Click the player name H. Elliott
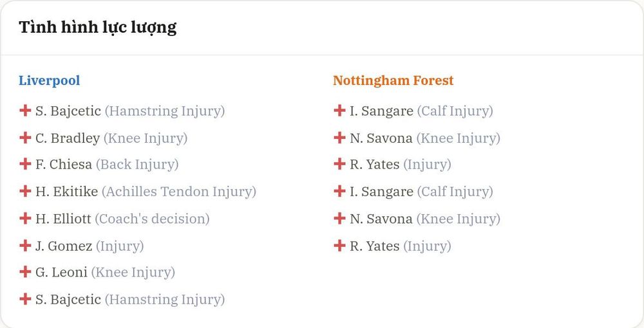The image size is (644, 328). click(63, 219)
